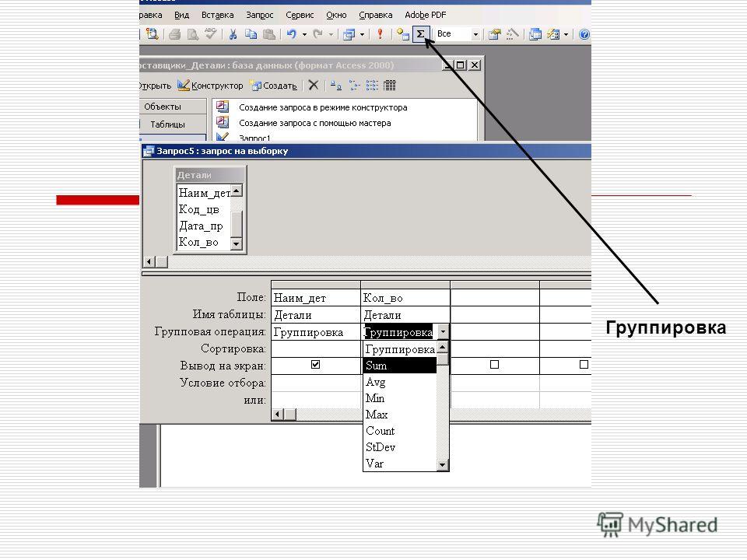Image resolution: width=747 pixels, height=560 pixels.
Task: Click the Объекты header button
Action: pyautogui.click(x=173, y=107)
